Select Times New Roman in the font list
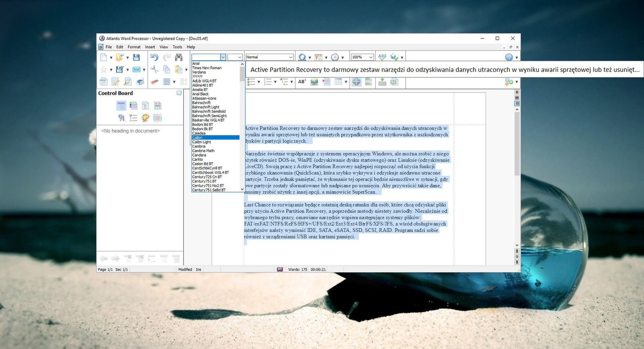The width and height of the screenshot is (644, 349). pos(216,68)
